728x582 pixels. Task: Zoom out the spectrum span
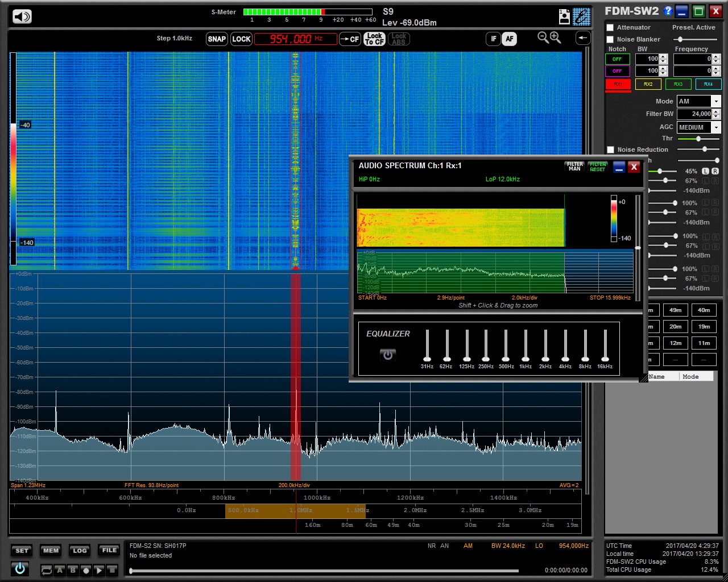pos(543,38)
